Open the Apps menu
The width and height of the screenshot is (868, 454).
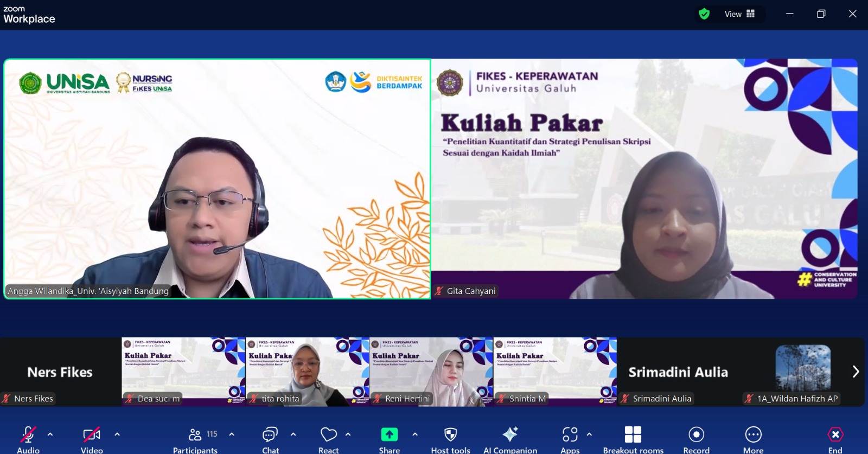click(570, 436)
